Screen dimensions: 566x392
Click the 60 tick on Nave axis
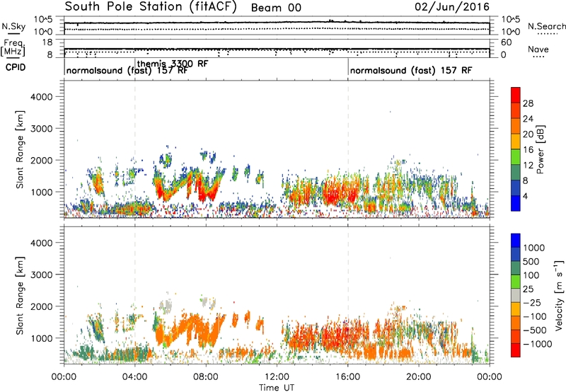click(x=506, y=42)
